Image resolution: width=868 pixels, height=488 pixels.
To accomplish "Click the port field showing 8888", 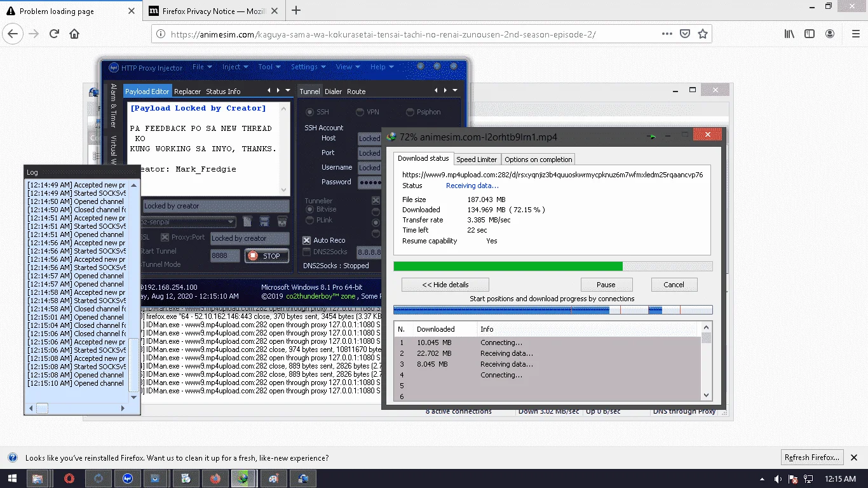I will click(x=225, y=255).
